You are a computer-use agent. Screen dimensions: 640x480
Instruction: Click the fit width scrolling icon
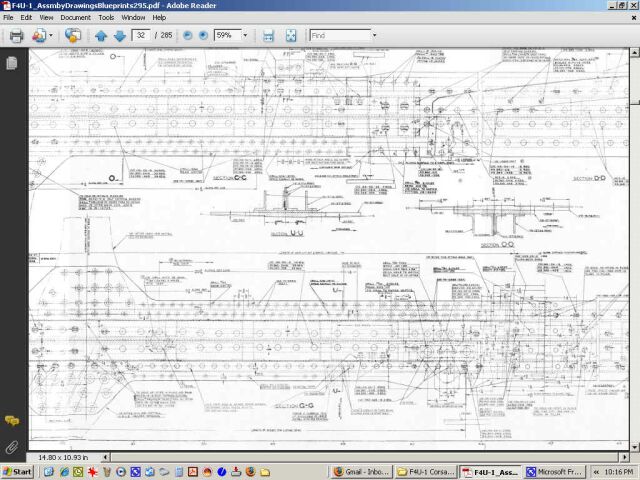click(268, 35)
